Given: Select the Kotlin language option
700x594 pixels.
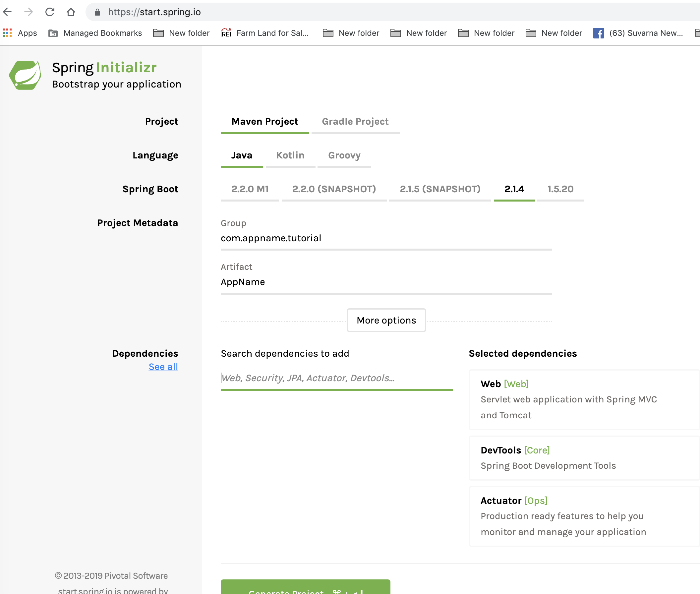Looking at the screenshot, I should 289,155.
